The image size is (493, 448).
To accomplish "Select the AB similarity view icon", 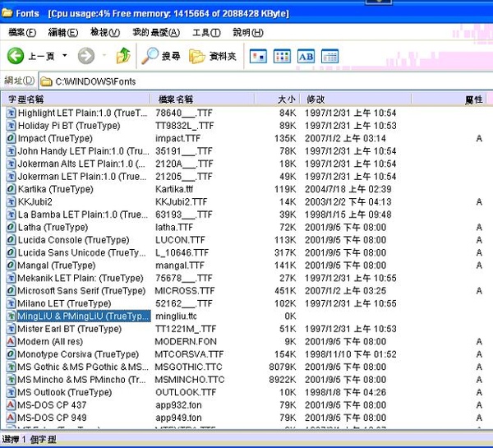I will click(306, 57).
